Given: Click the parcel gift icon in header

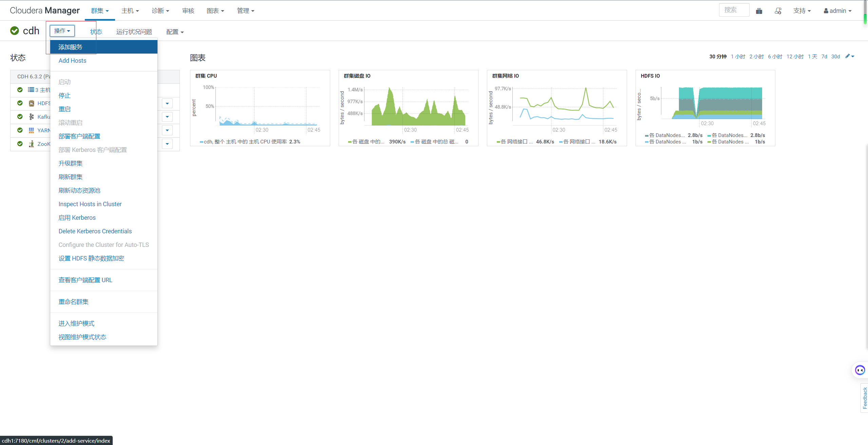Looking at the screenshot, I should pos(759,11).
